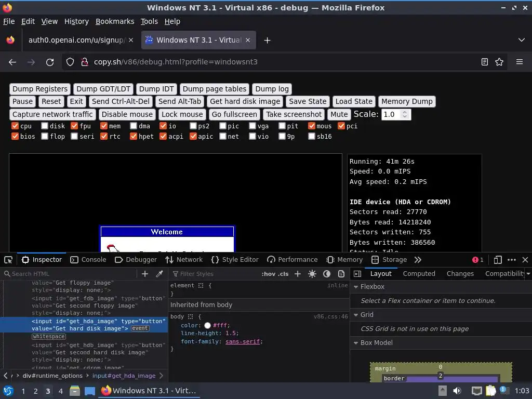Viewport: 532px width, 399px height.
Task: Uncheck the pci logging checkbox
Action: tap(341, 126)
